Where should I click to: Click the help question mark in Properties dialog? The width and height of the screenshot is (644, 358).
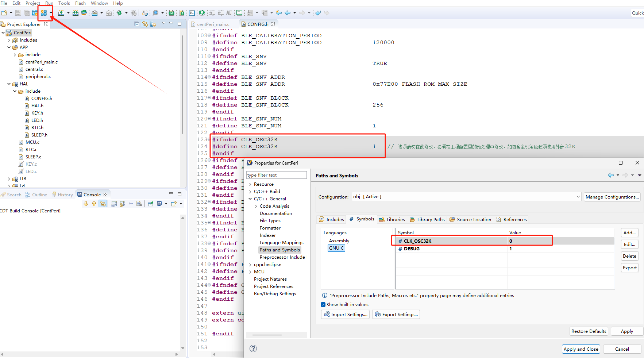point(253,349)
